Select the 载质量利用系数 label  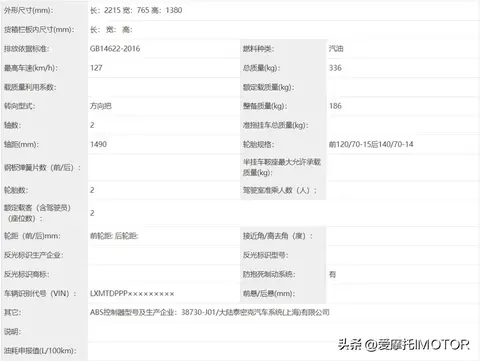[30, 87]
